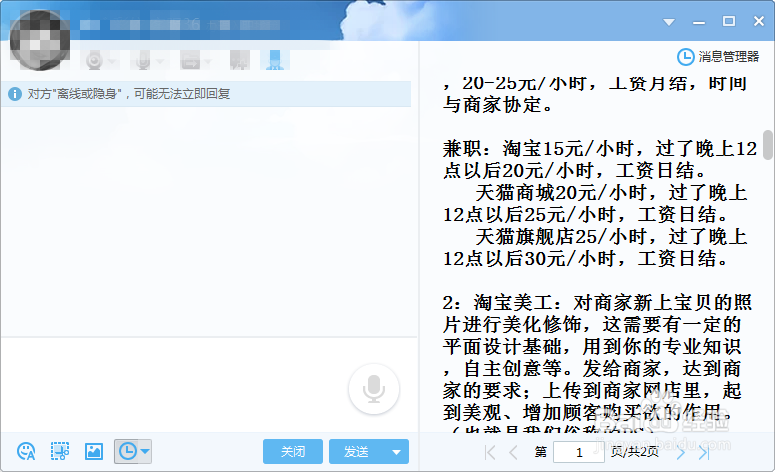Jump to last history page
This screenshot has width=775, height=472.
pos(704,452)
